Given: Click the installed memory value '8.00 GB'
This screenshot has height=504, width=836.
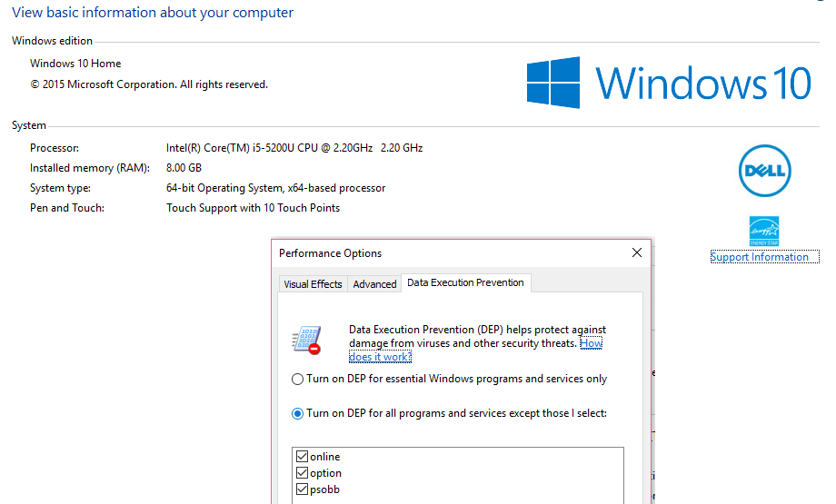Looking at the screenshot, I should 184,168.
